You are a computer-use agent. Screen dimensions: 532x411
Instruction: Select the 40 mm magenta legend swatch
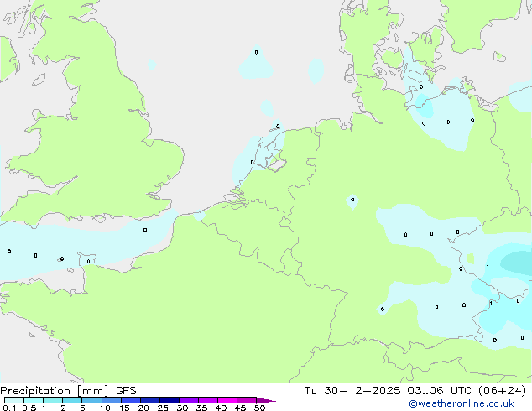[x=227, y=400]
